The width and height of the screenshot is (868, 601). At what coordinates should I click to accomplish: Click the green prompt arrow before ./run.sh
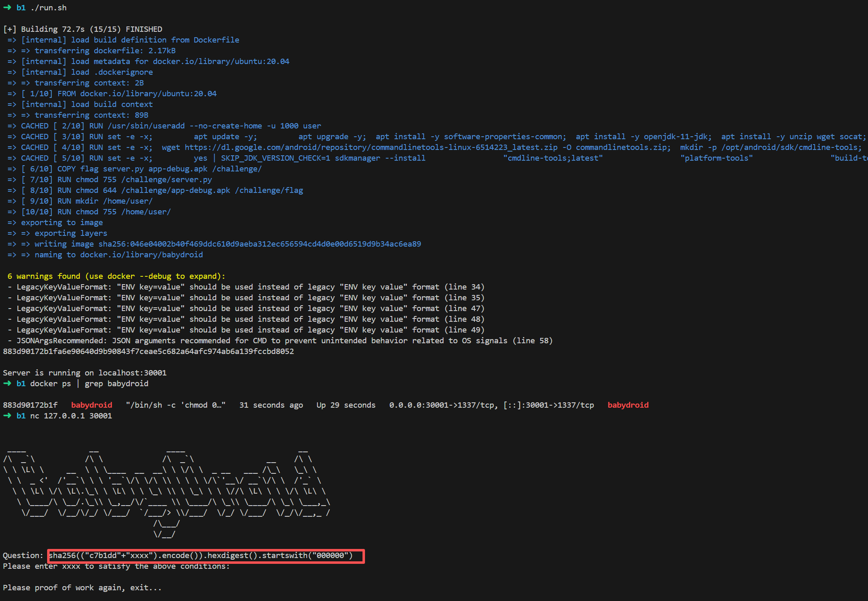[7, 7]
